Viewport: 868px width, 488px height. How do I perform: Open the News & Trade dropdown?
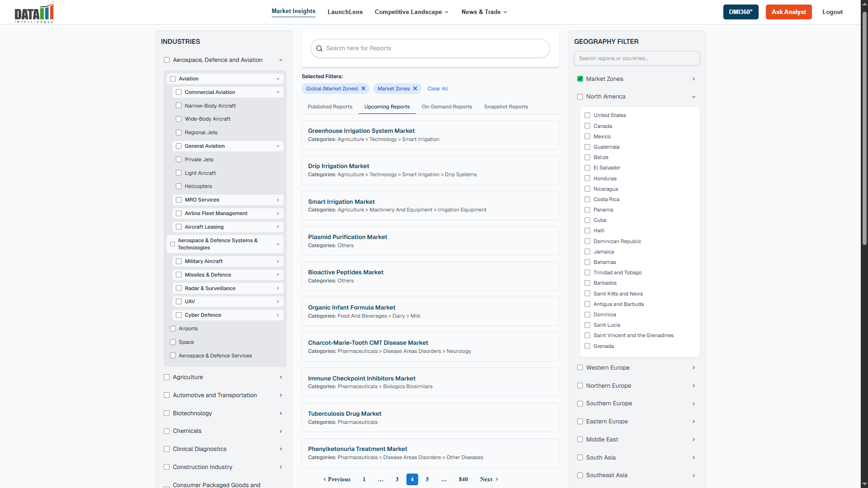(483, 12)
